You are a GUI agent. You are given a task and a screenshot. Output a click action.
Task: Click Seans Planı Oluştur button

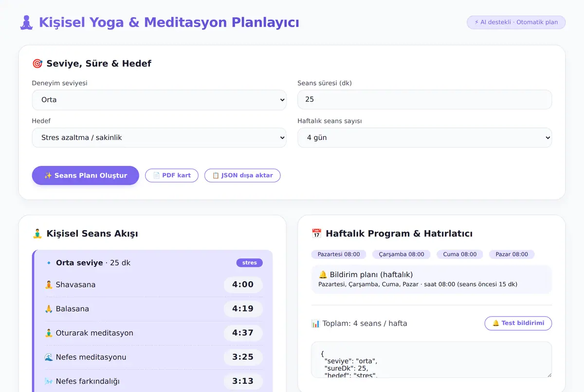86,176
